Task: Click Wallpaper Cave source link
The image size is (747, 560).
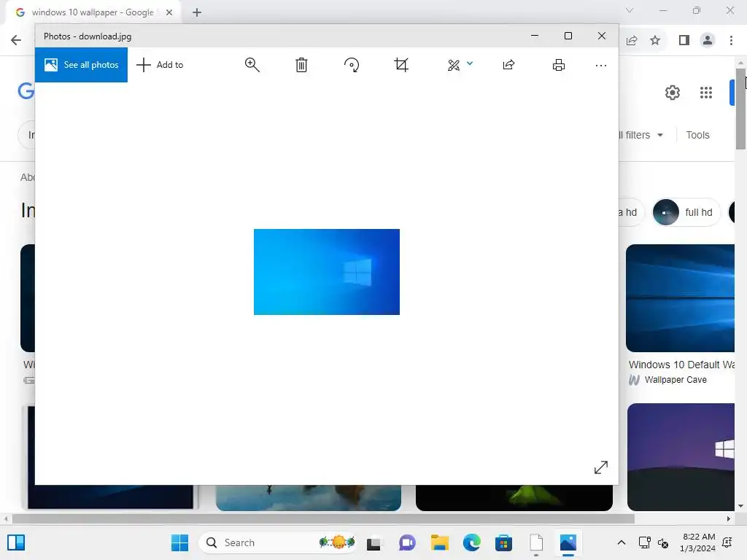Action: click(675, 379)
